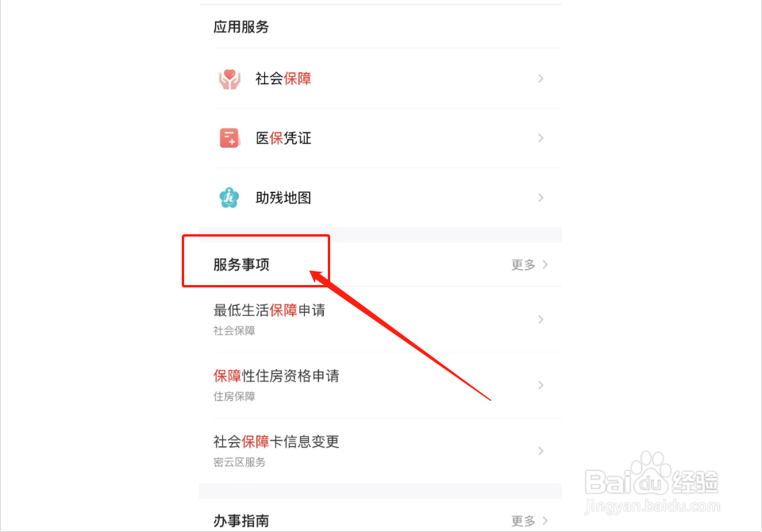Select the 应用服务 section heading
Image resolution: width=762 pixels, height=532 pixels.
[x=241, y=27]
